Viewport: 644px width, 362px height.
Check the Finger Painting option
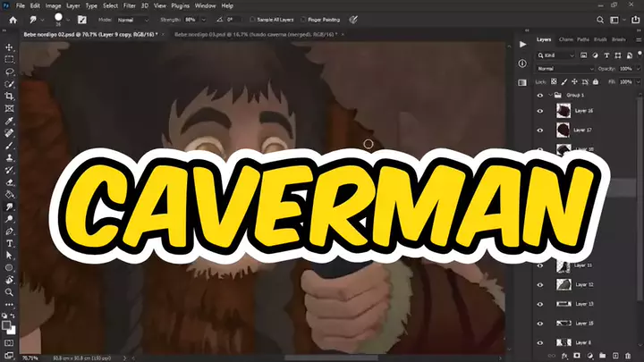pyautogui.click(x=306, y=18)
